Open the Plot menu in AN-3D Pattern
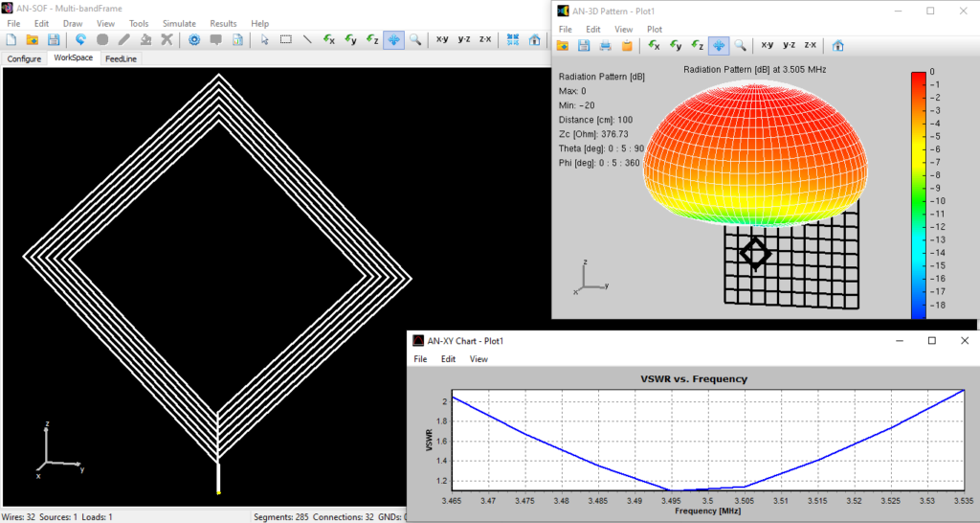 point(655,30)
